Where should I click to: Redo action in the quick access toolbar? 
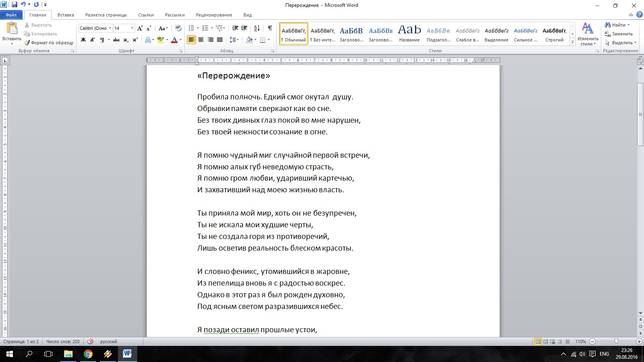tap(36, 5)
